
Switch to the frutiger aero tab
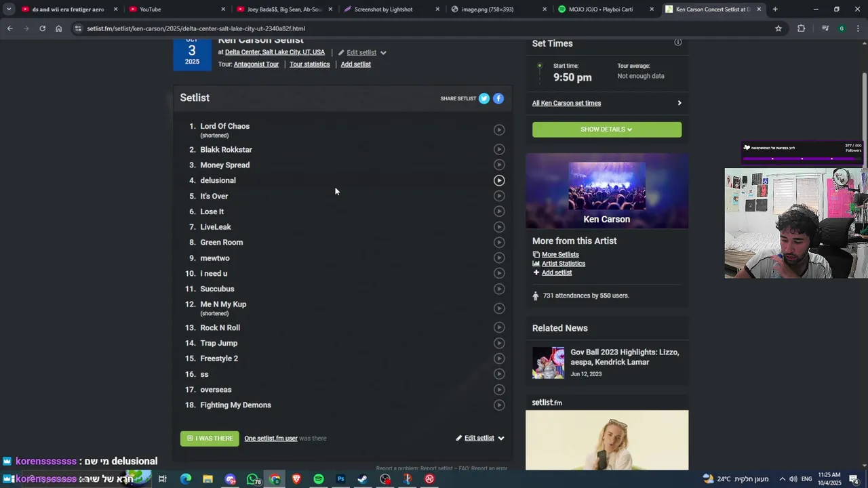pyautogui.click(x=69, y=9)
